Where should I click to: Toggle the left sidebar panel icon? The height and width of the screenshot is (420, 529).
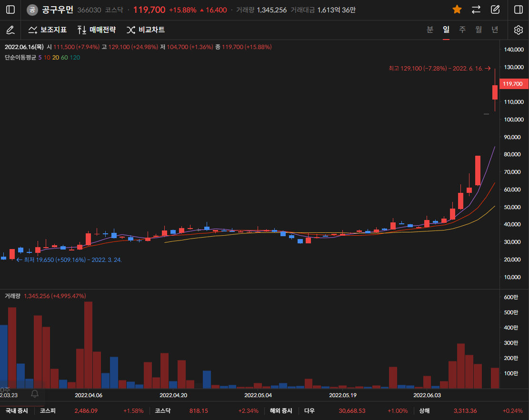pos(10,10)
